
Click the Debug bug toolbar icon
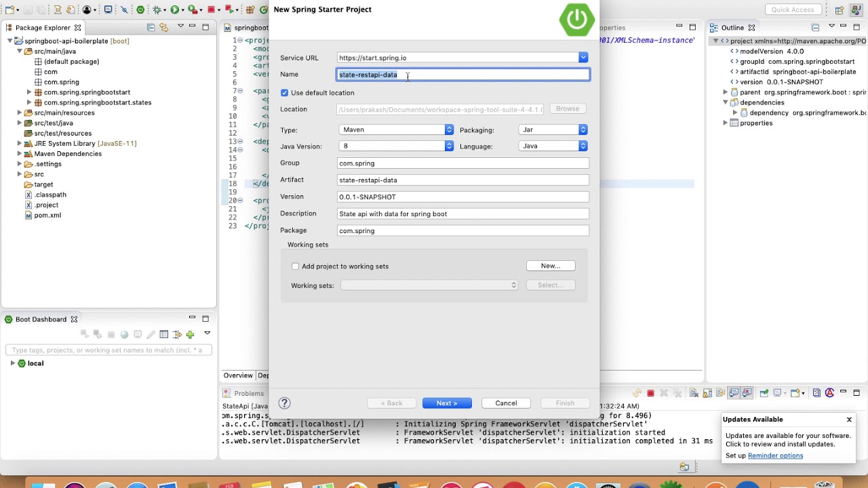click(x=157, y=9)
